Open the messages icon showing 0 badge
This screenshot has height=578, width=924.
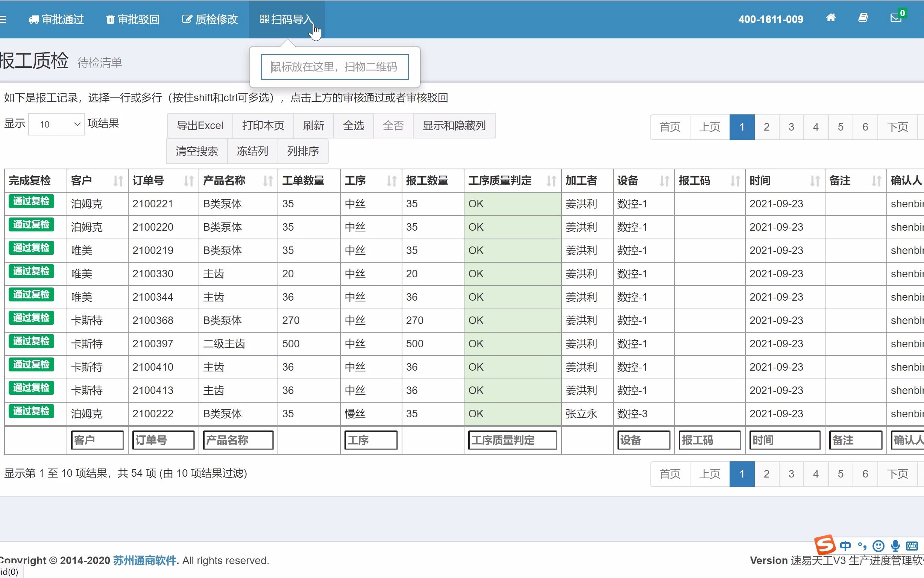895,18
